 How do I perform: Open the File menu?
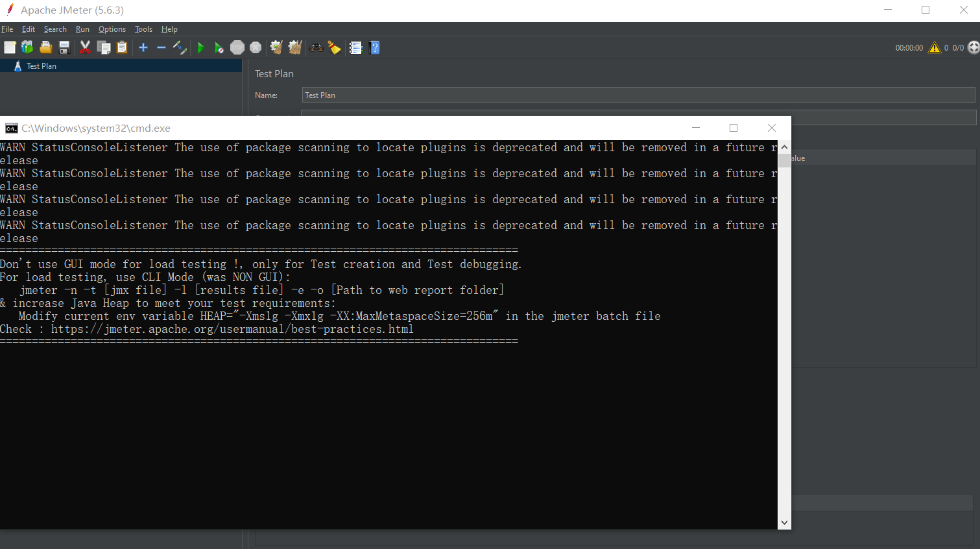click(x=7, y=29)
